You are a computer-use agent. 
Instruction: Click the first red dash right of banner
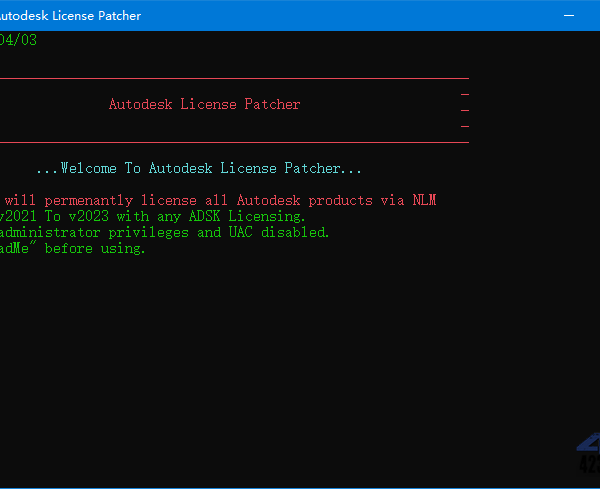pos(464,94)
